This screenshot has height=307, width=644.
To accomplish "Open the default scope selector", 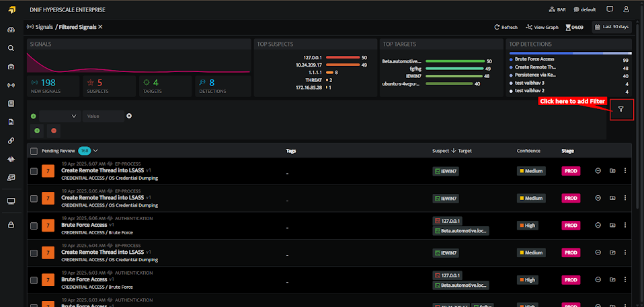I will coord(585,9).
